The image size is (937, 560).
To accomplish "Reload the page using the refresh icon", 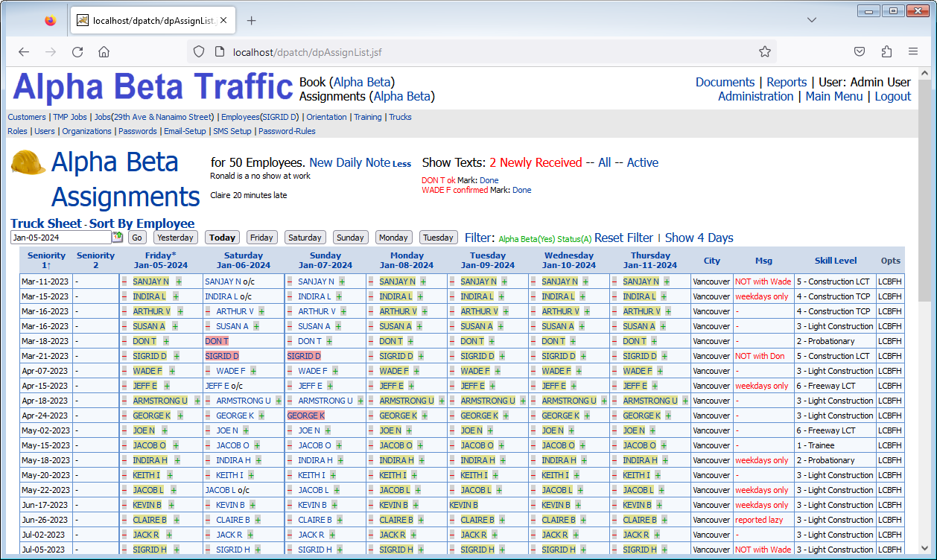I will click(x=77, y=51).
